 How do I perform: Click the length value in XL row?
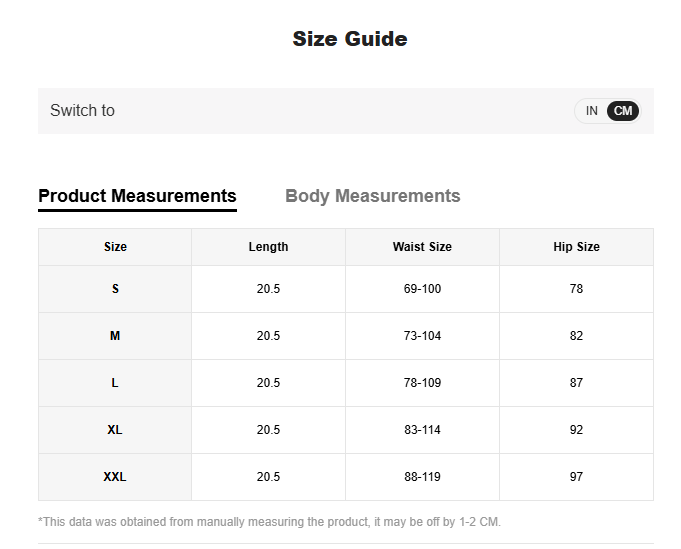point(268,430)
